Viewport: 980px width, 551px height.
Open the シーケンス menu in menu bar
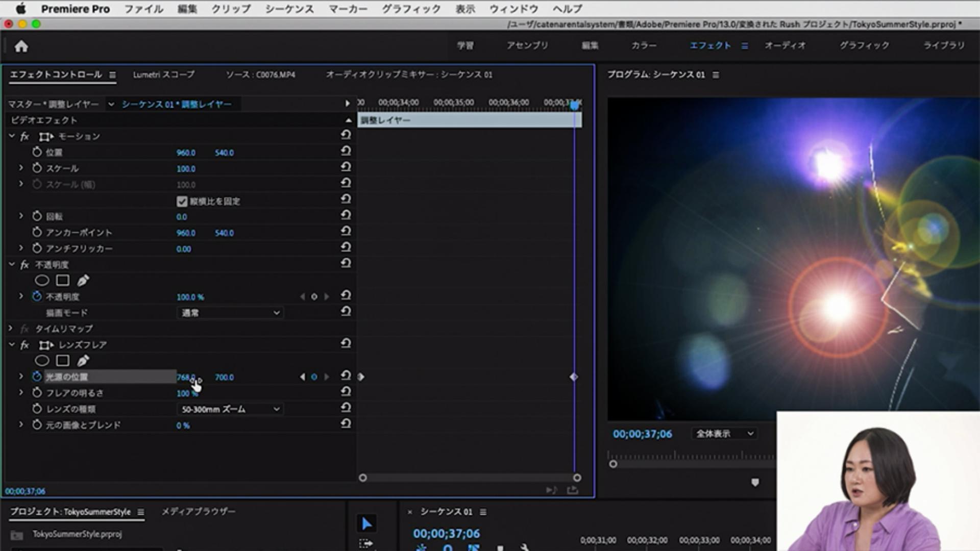point(289,9)
